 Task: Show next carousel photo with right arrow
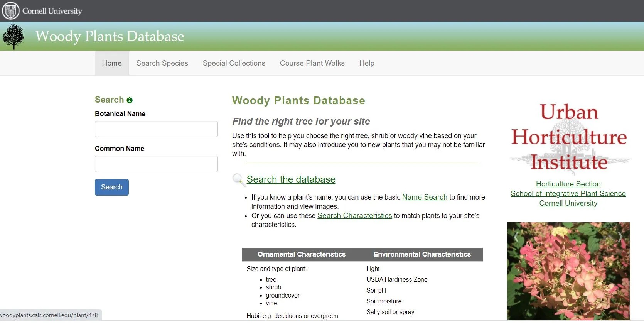[x=620, y=237]
